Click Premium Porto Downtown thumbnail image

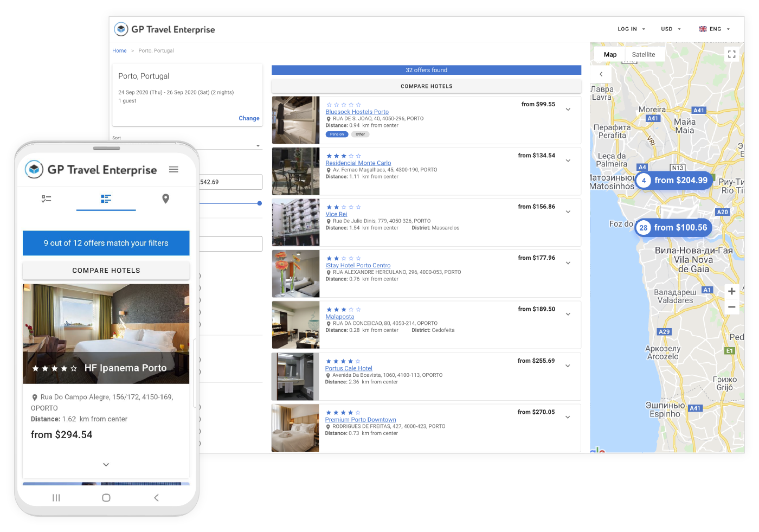(x=295, y=428)
